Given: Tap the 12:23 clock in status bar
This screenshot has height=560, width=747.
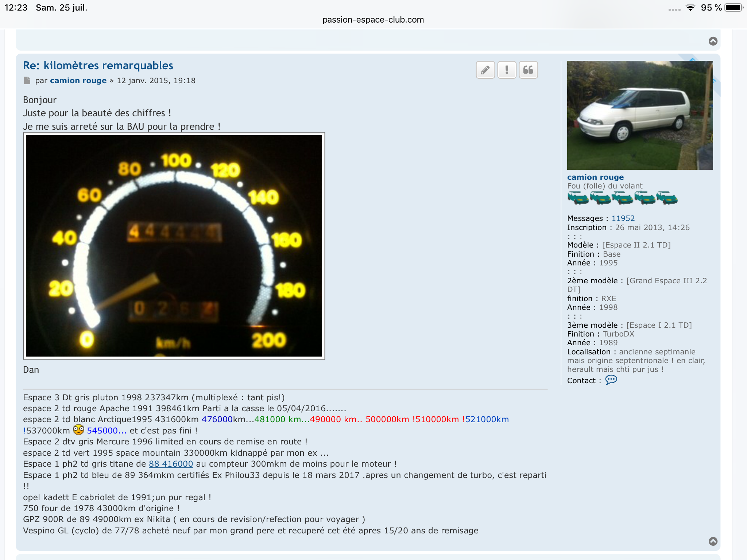Looking at the screenshot, I should coord(16,8).
